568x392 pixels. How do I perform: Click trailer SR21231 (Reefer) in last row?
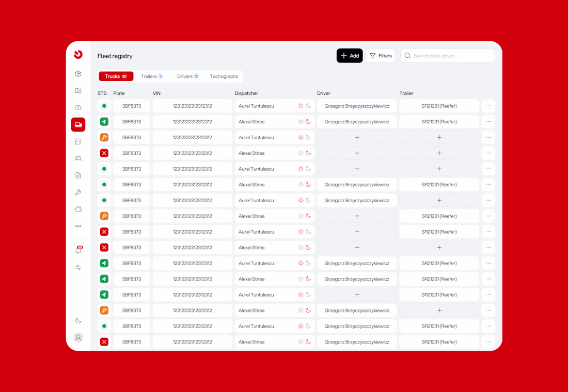439,341
